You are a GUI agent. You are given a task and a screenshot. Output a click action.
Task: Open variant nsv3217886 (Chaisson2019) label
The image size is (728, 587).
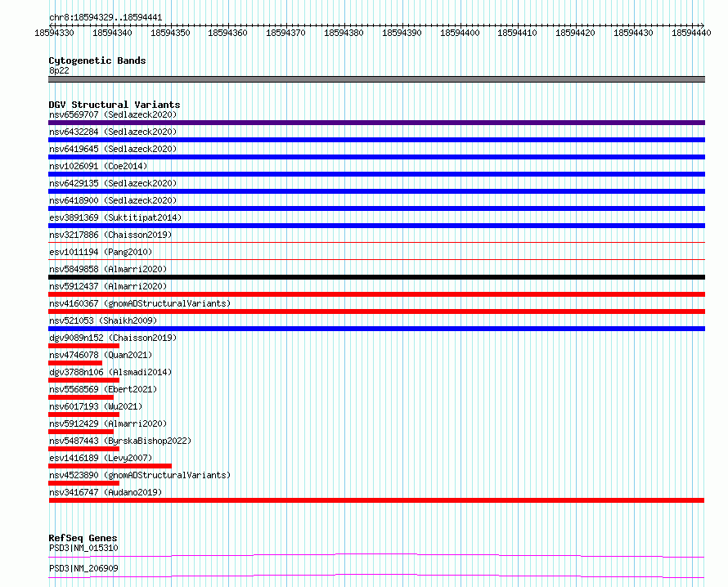110,235
